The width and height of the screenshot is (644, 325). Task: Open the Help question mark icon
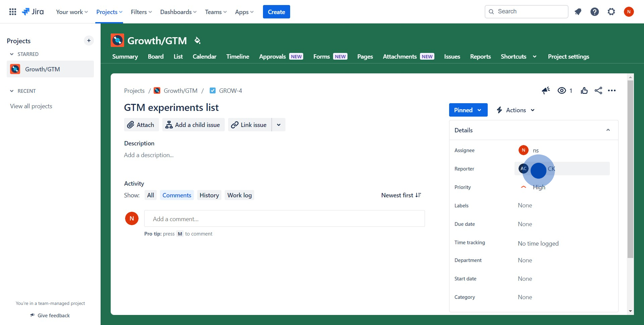coord(594,12)
